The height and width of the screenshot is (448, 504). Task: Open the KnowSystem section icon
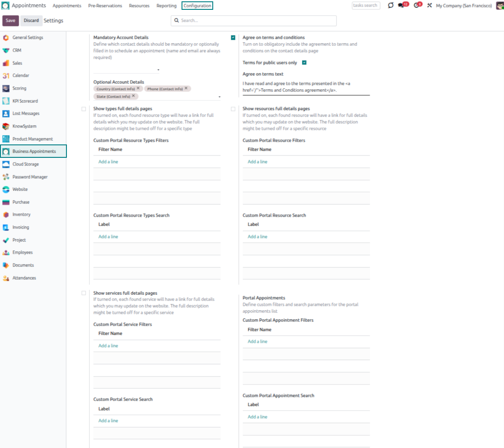[6, 126]
